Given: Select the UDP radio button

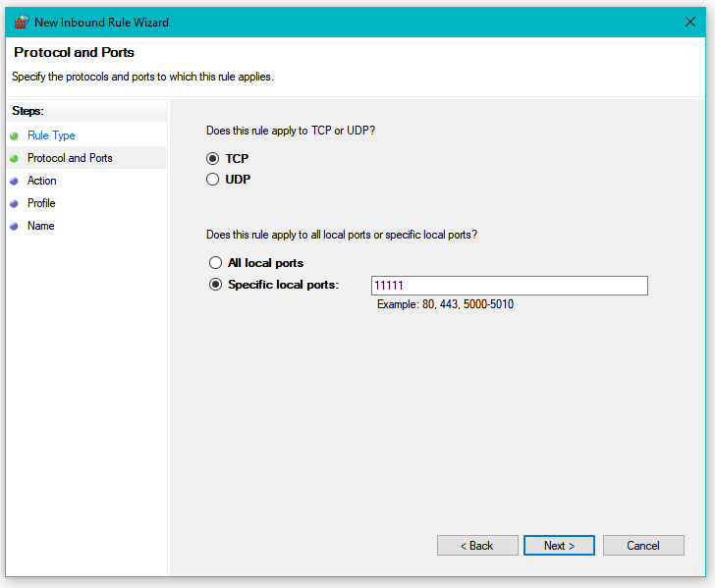Looking at the screenshot, I should [x=212, y=179].
